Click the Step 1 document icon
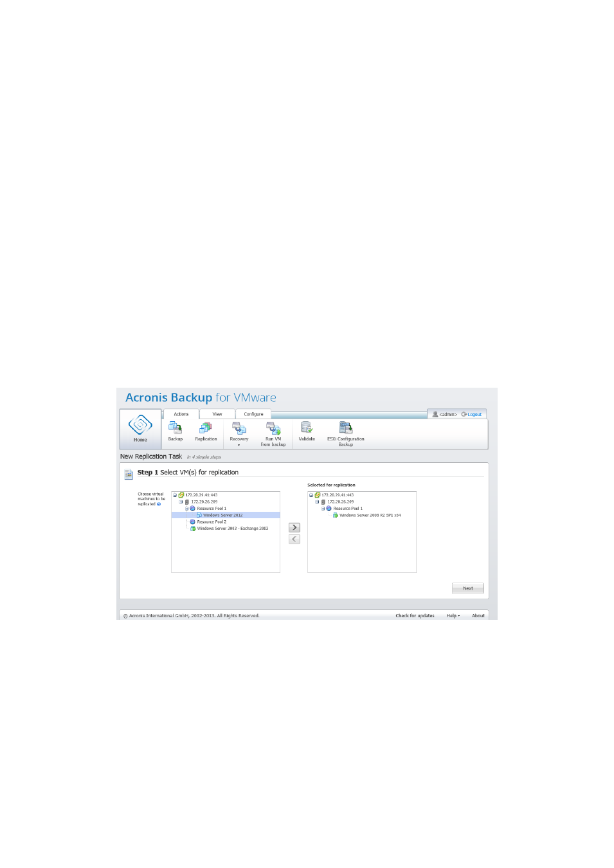 coord(129,474)
